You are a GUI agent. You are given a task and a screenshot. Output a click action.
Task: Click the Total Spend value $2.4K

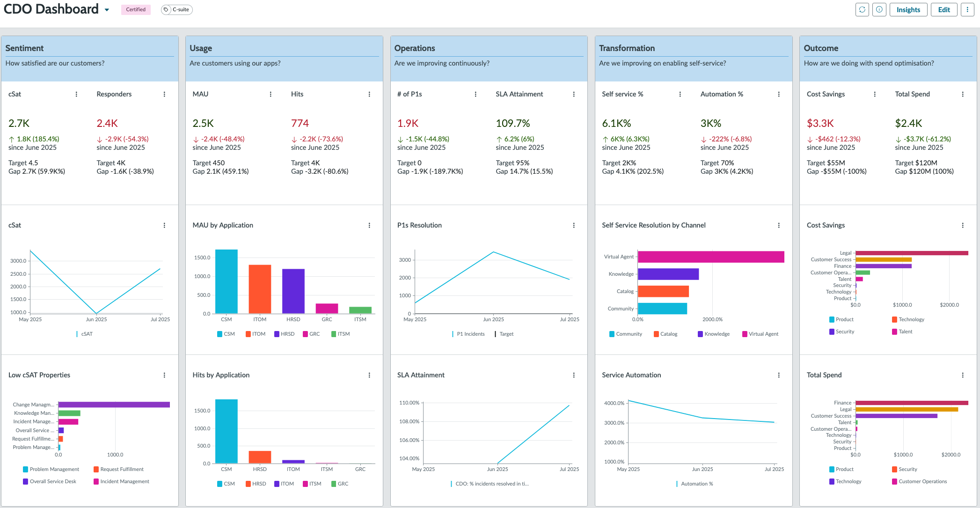[908, 123]
